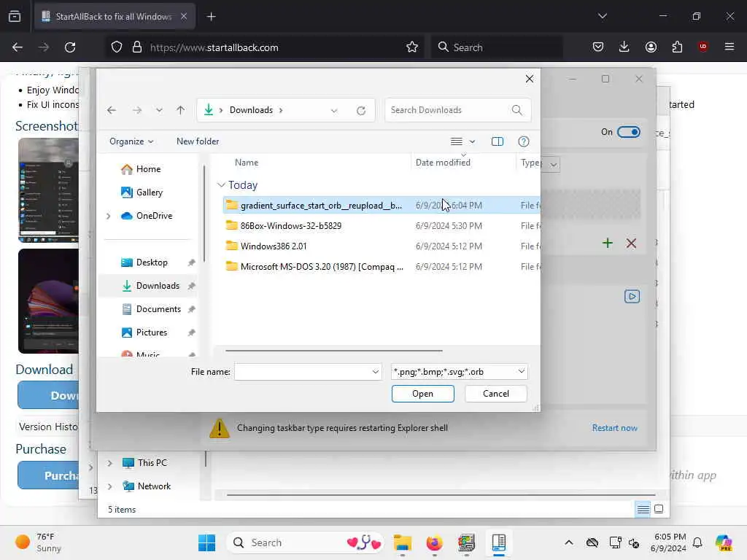This screenshot has width=747, height=560.
Task: Remove orb with red X icon
Action: [x=631, y=244]
